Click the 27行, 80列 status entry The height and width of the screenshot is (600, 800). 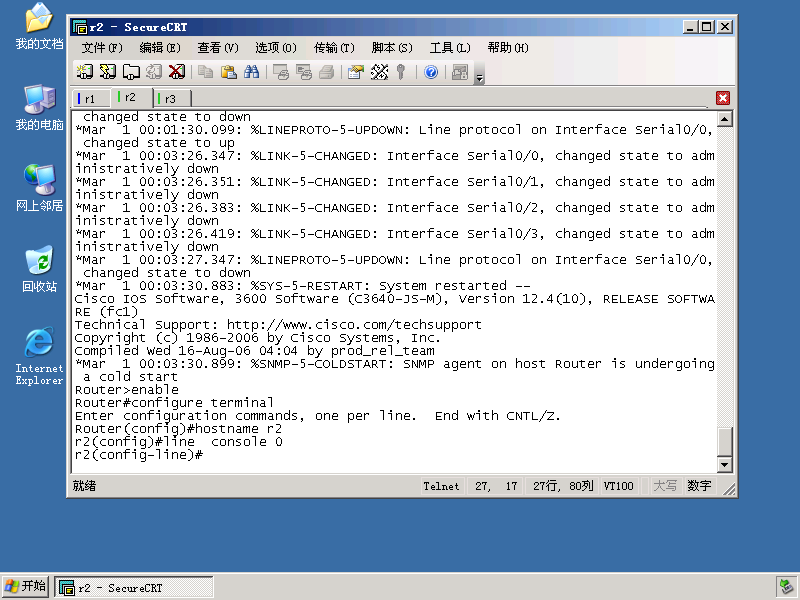tap(563, 486)
